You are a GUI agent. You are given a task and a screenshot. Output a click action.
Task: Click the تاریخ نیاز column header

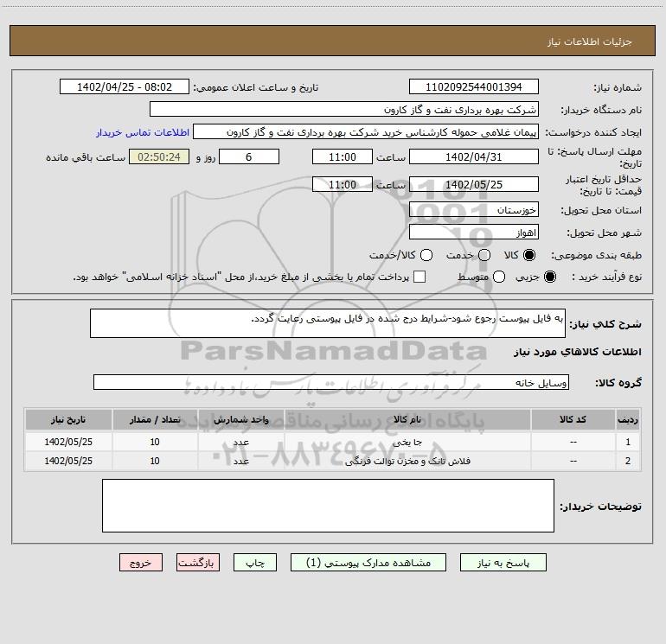click(68, 420)
